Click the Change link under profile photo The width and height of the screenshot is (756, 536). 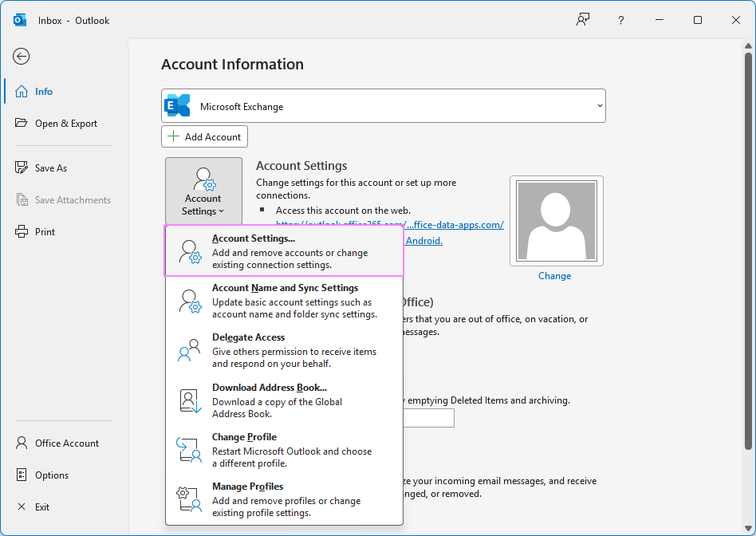pyautogui.click(x=554, y=275)
